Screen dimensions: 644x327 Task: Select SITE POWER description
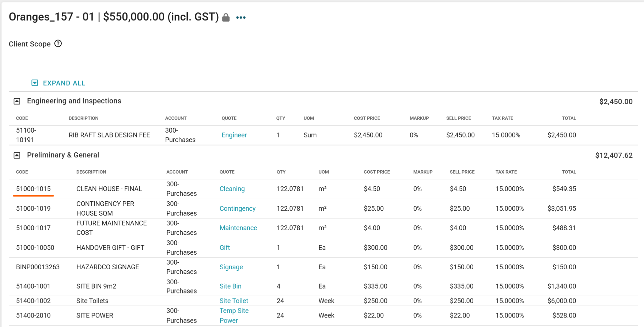(95, 315)
